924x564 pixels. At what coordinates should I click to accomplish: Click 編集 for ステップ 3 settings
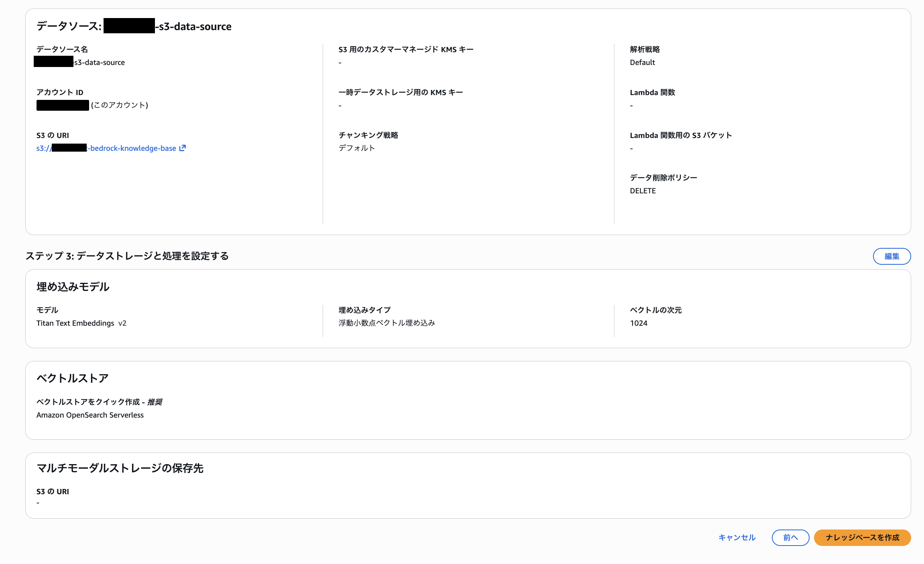click(x=891, y=256)
